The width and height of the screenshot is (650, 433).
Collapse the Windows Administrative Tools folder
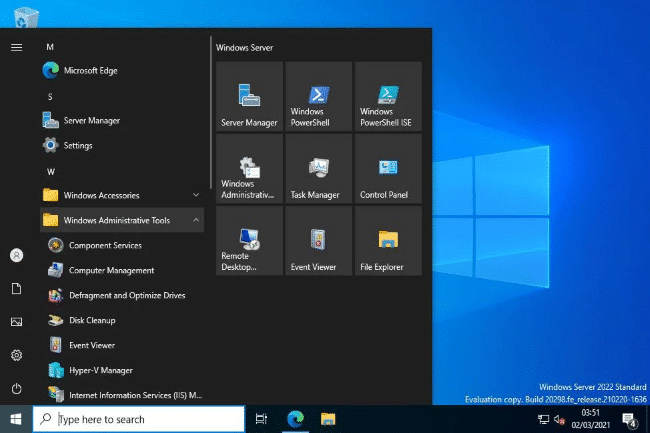click(x=120, y=220)
